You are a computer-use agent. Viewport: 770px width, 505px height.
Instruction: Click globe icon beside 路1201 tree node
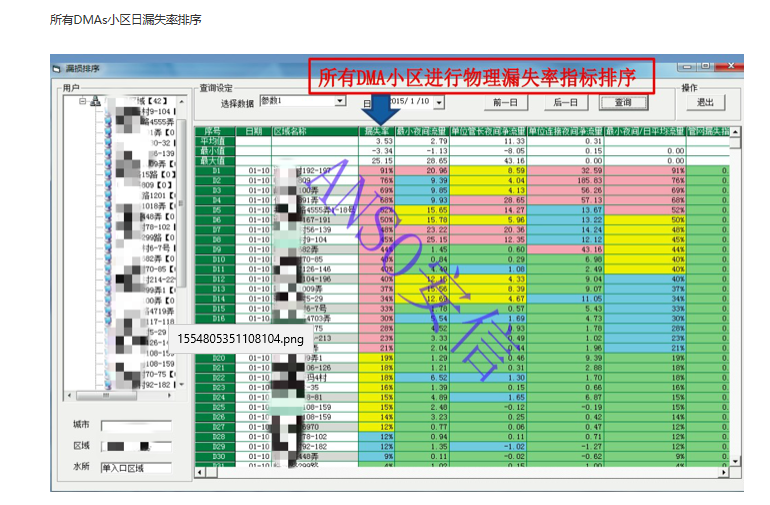click(108, 196)
